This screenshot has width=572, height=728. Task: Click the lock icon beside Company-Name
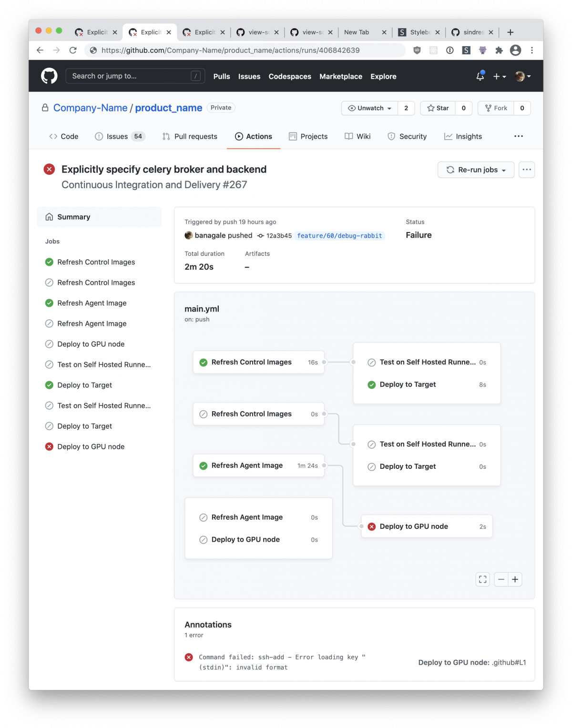pos(44,108)
